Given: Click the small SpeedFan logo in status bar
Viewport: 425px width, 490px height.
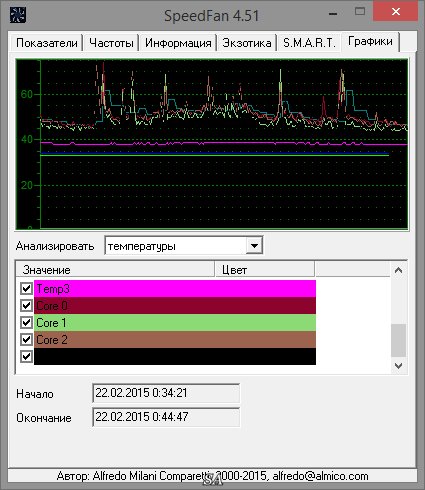Looking at the screenshot, I should click(x=213, y=480).
